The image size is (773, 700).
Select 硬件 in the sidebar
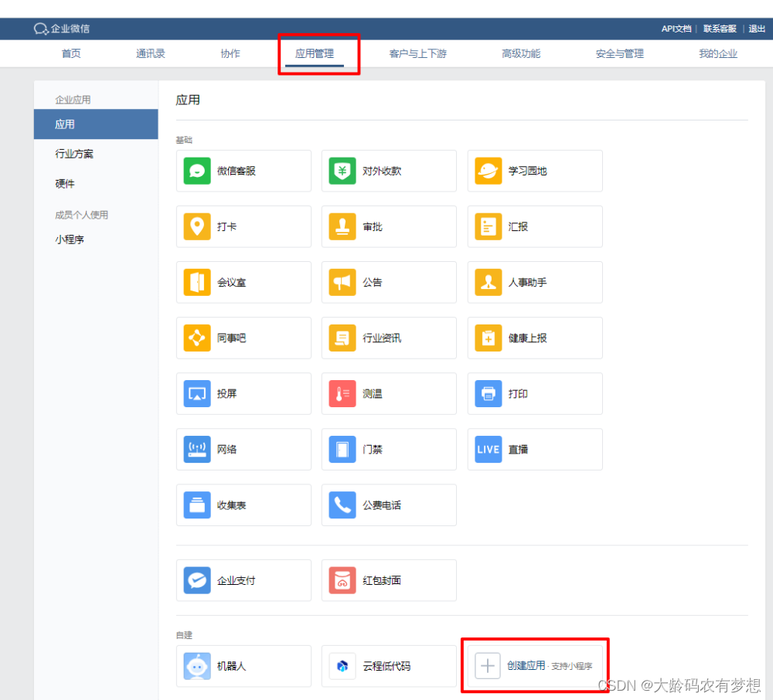pyautogui.click(x=65, y=184)
